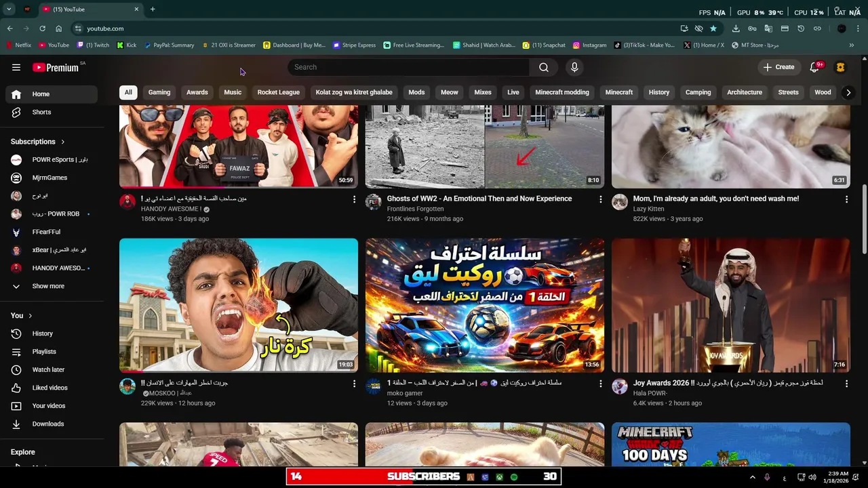Open a new browser tab
Viewport: 868px width, 488px height.
(x=153, y=9)
